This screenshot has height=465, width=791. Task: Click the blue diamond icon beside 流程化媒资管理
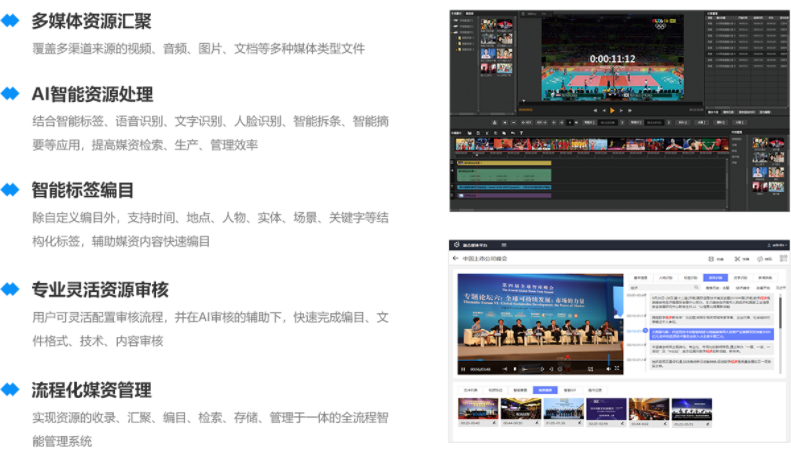[12, 390]
